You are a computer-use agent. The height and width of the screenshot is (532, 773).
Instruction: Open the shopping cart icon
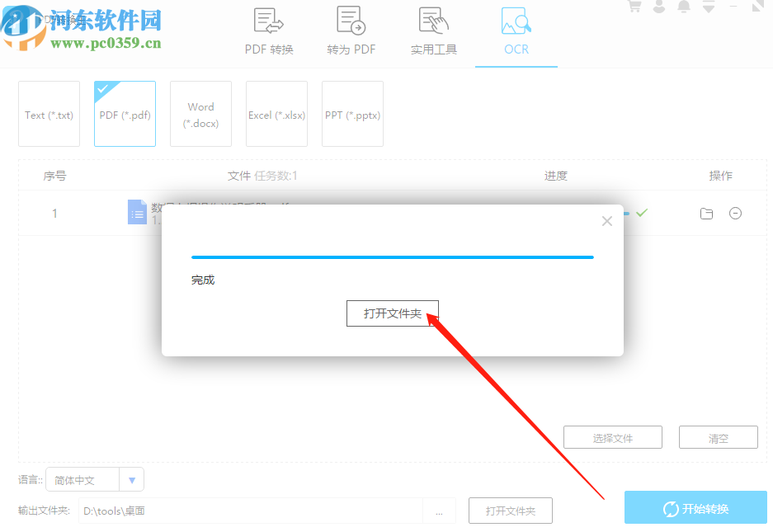(634, 6)
